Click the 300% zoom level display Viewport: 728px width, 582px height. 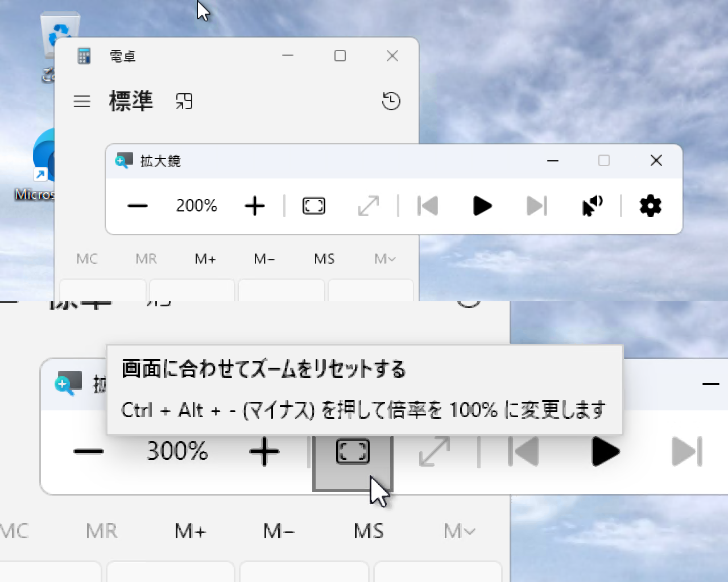click(177, 451)
